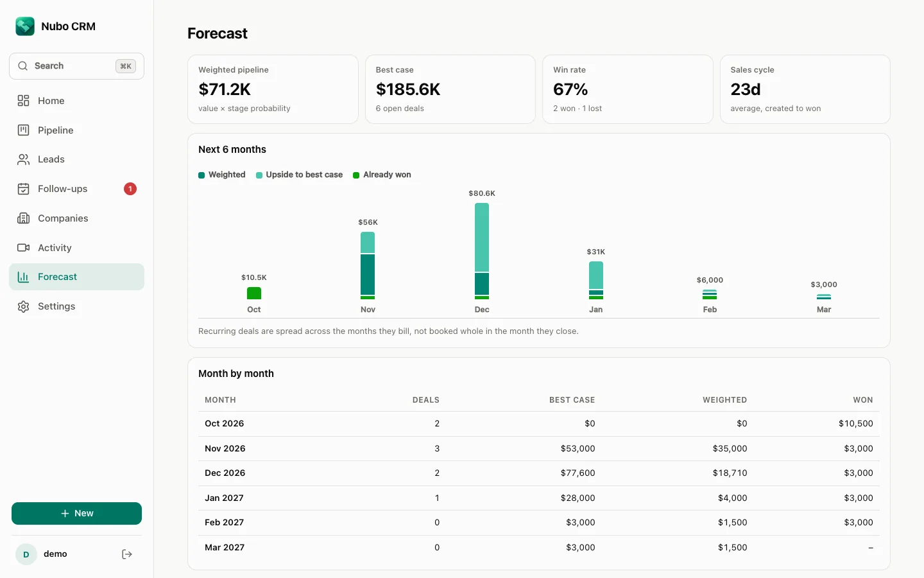This screenshot has height=578, width=924.
Task: Click the Activity camera icon
Action: click(x=24, y=248)
